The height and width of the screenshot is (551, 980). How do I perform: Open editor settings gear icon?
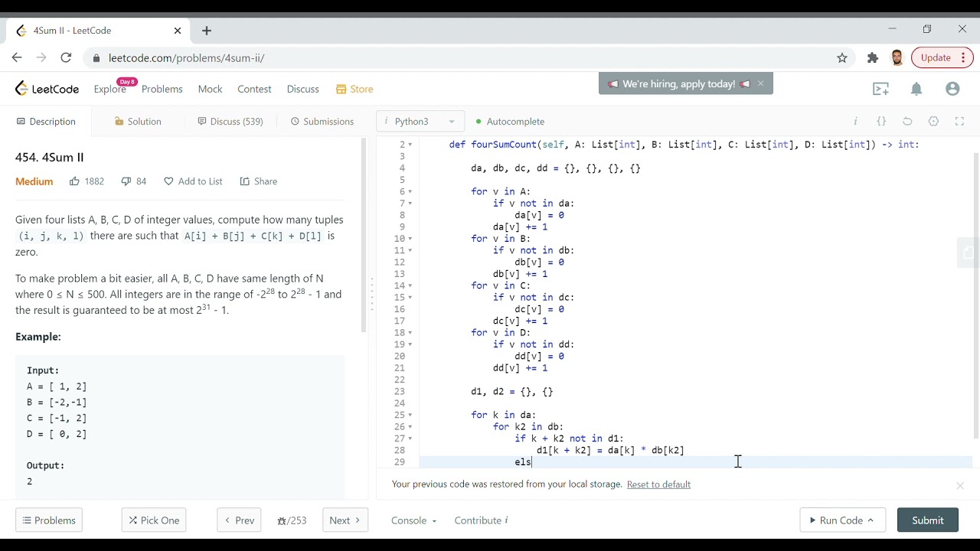click(x=933, y=121)
